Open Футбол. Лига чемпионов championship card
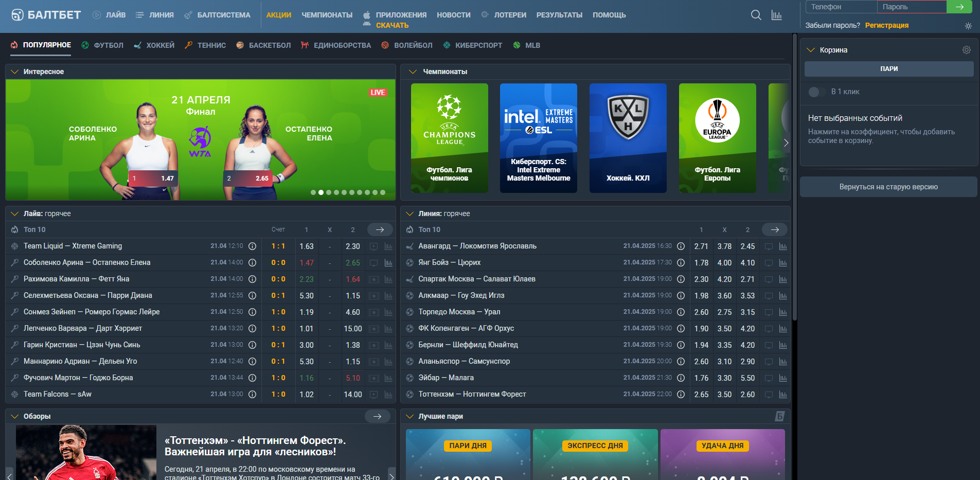The width and height of the screenshot is (980, 480). 450,138
